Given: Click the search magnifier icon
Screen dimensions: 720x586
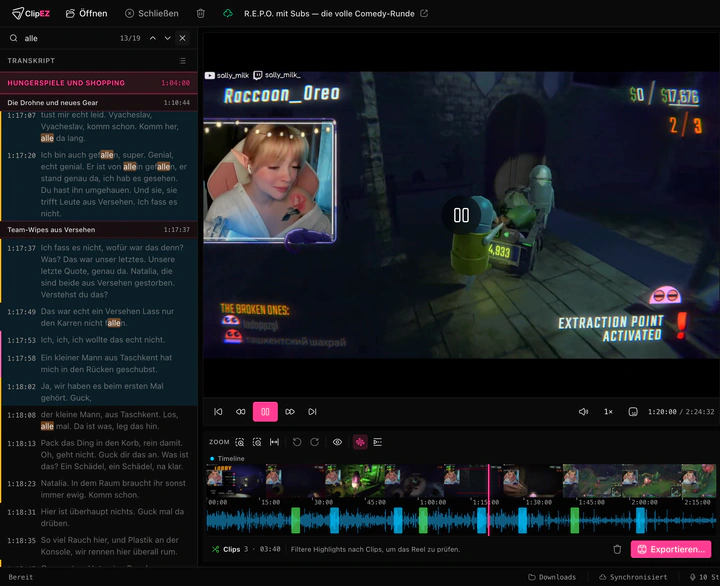Looking at the screenshot, I should (14, 38).
